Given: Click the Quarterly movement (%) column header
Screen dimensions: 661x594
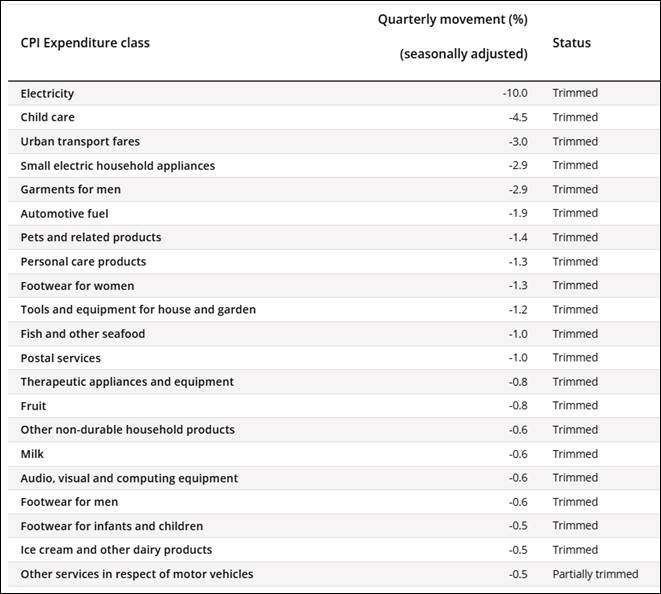Looking at the screenshot, I should point(452,20).
